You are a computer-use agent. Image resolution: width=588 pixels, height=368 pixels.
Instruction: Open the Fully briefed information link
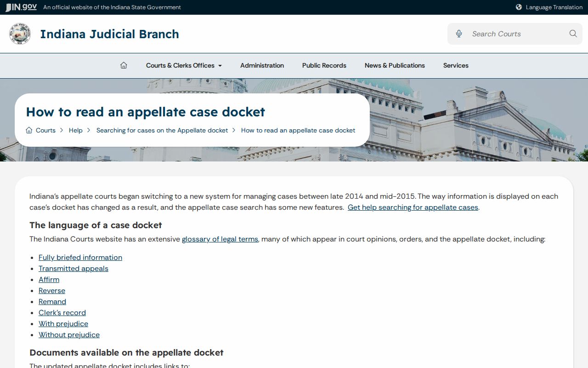(80, 258)
